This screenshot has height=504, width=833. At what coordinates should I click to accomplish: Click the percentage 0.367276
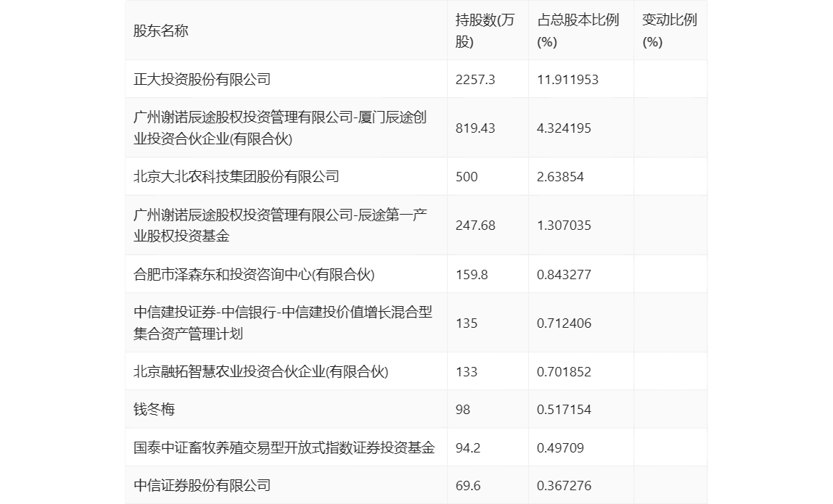tap(564, 485)
